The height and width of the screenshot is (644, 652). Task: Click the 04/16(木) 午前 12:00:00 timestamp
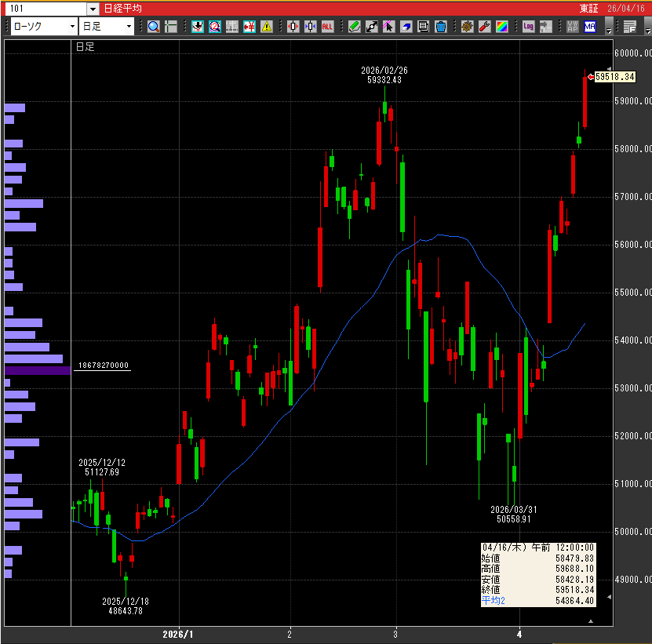538,548
